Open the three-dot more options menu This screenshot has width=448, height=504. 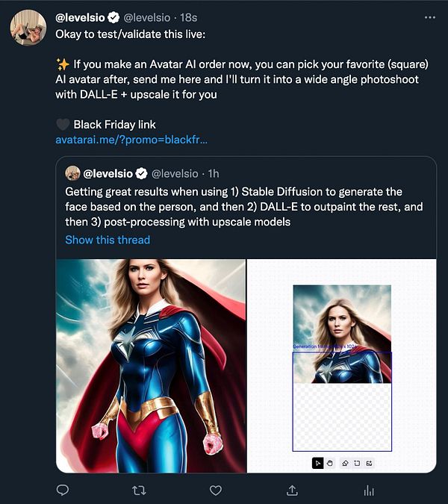[x=429, y=16]
